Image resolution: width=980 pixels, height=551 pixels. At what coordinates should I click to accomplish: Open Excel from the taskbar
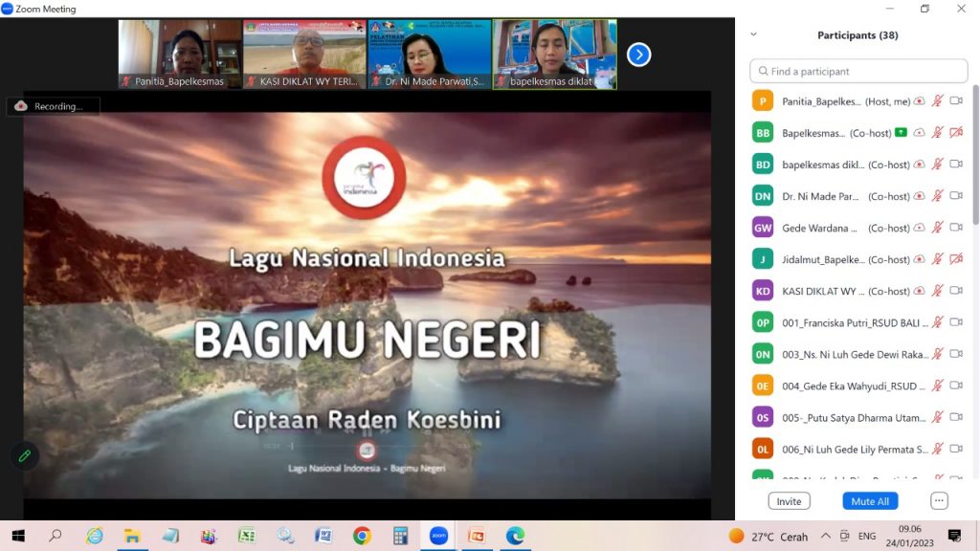247,536
